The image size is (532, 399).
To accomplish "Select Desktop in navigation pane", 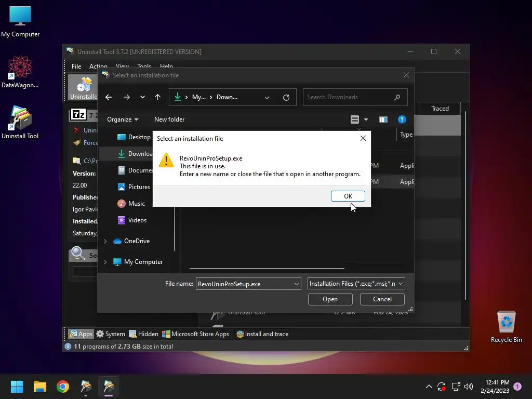I will coord(134,137).
